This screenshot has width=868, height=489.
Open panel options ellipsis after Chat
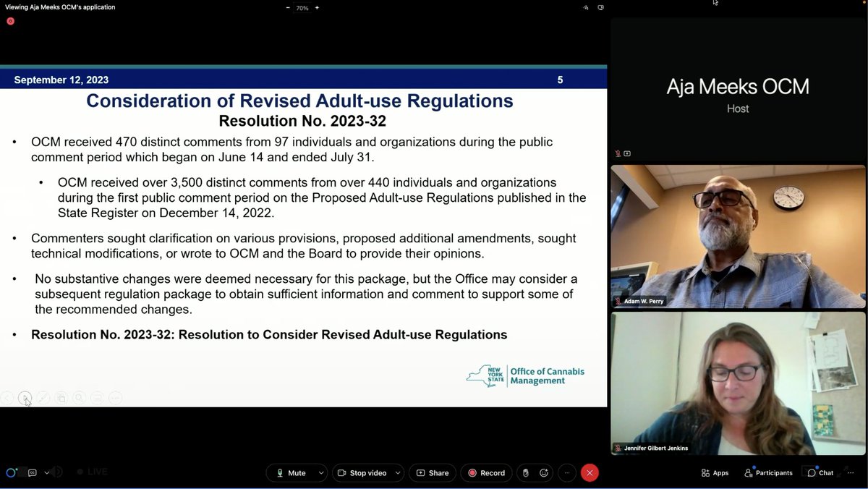pyautogui.click(x=849, y=473)
